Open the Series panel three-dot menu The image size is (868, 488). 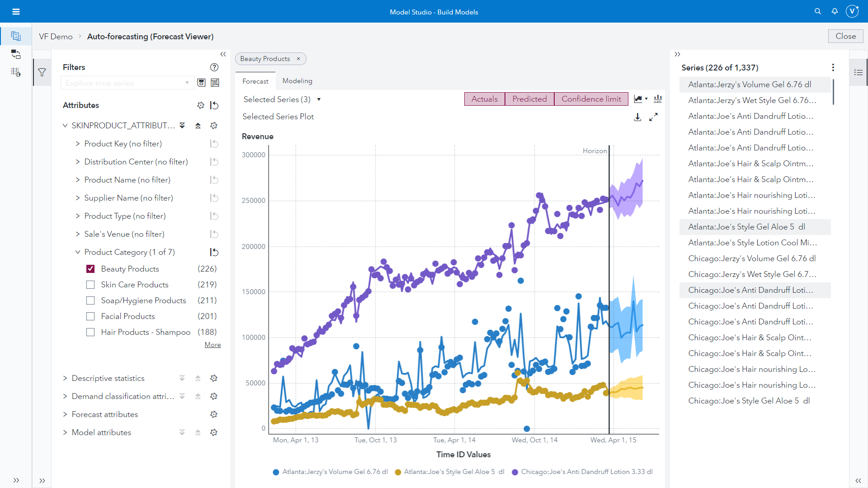(x=834, y=67)
